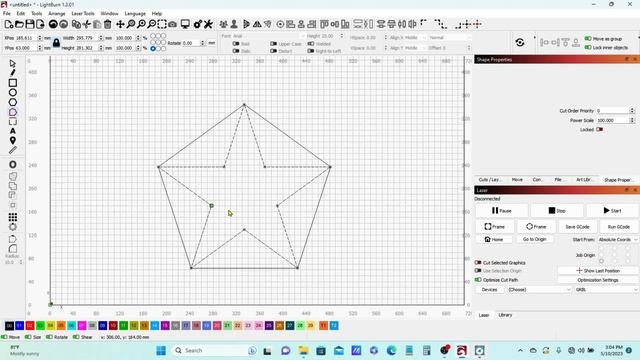Click the Rotate view icon beside arrangement toolbar
Viewport: 640px width, 360px height.
[x=520, y=42]
